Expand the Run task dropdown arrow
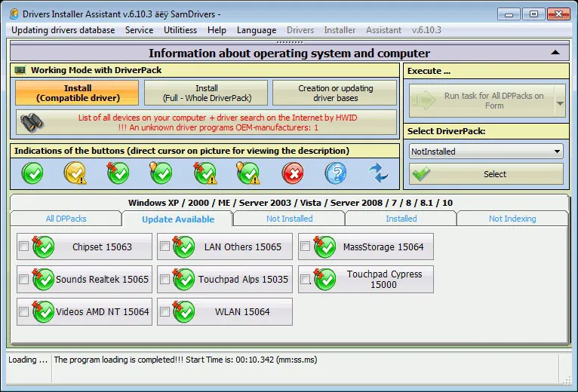578x392 pixels. coord(559,101)
